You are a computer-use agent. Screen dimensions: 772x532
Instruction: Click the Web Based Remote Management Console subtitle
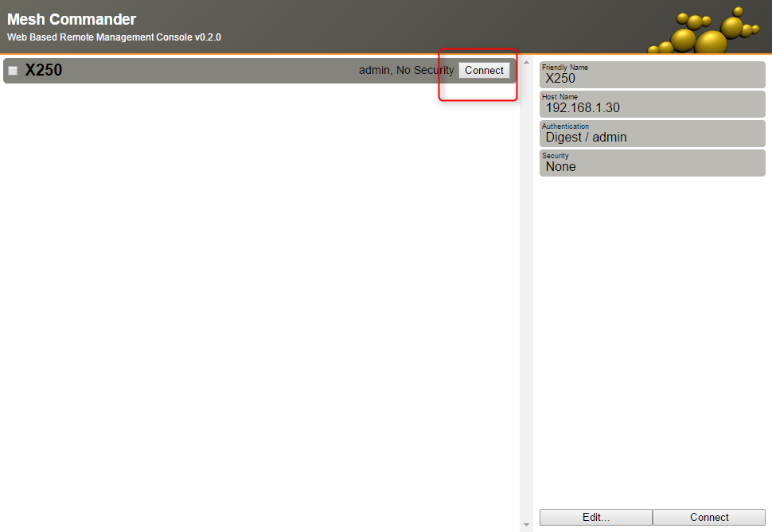[114, 37]
